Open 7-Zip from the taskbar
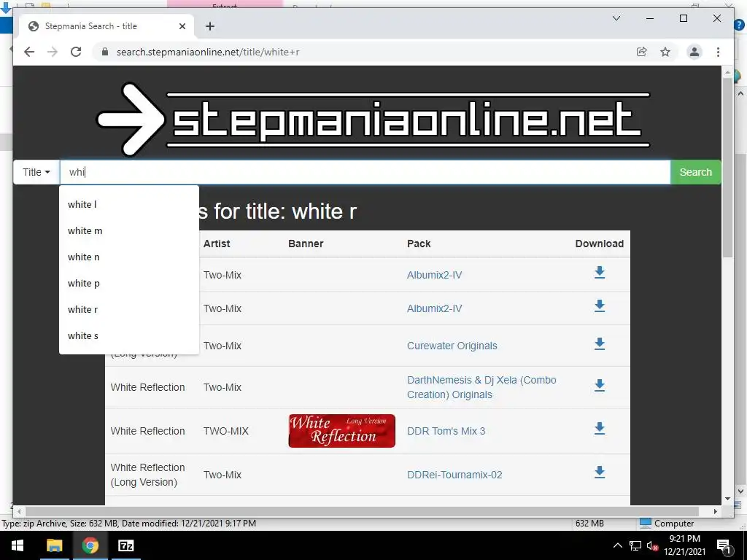Viewport: 747px width, 560px height. pos(125,545)
